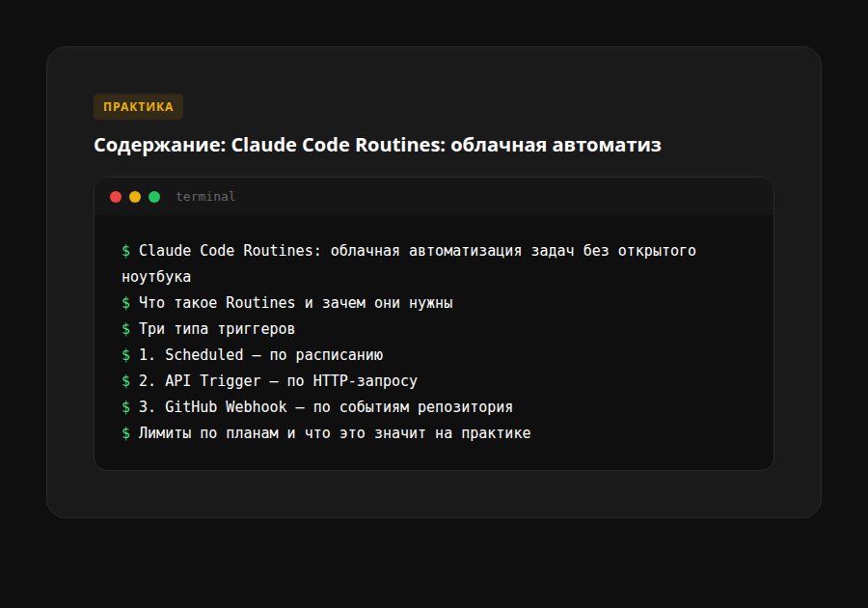This screenshot has height=608, width=868.
Task: Click the green status indicator in the header
Action: (154, 196)
